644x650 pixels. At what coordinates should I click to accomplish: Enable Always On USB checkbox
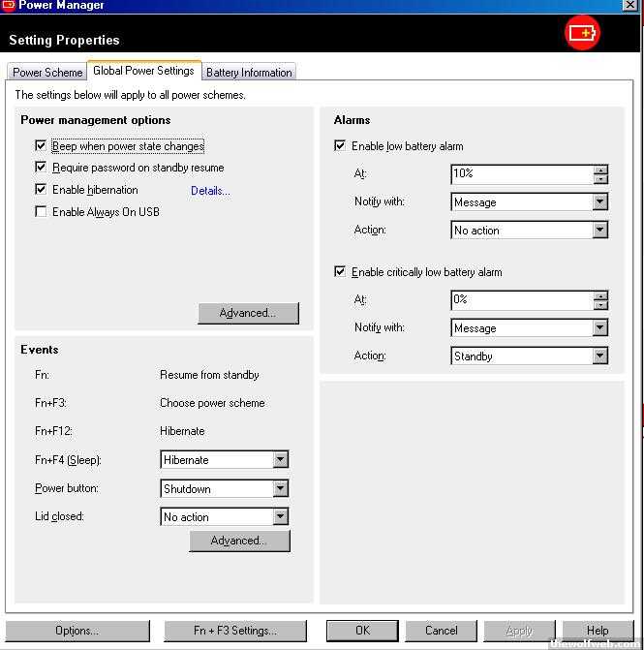41,211
